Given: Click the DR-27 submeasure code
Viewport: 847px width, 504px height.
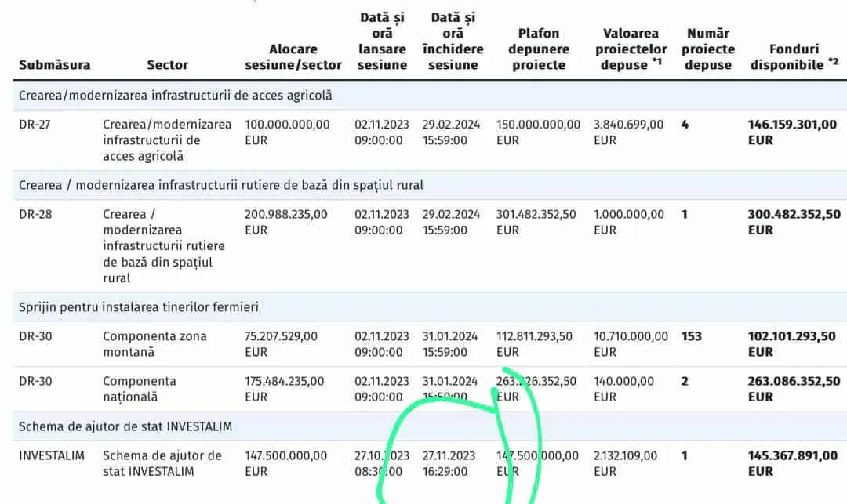Looking at the screenshot, I should (36, 125).
